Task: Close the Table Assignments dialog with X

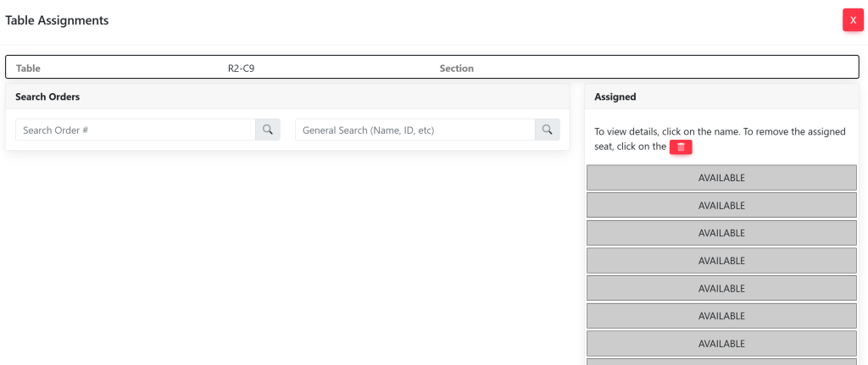Action: 853,19
